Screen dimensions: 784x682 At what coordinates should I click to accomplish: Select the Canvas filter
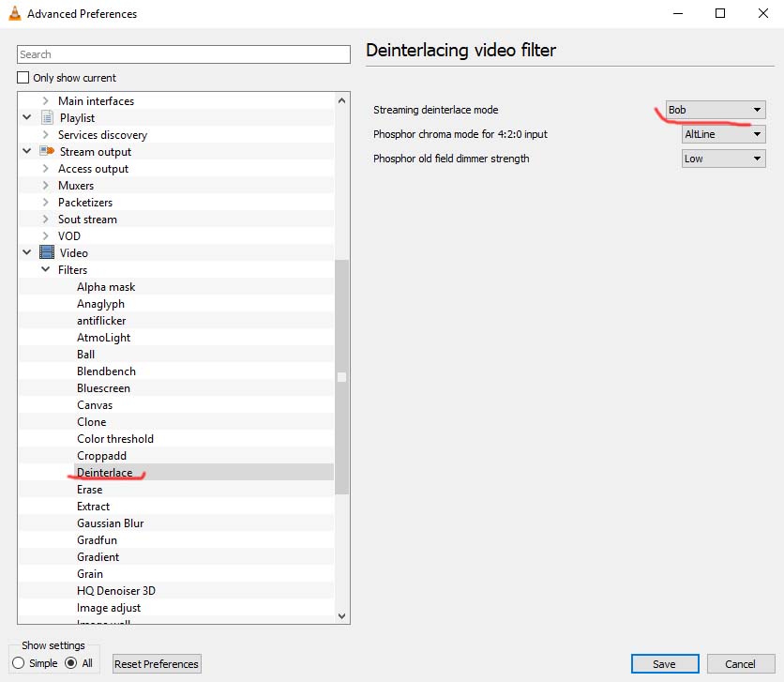pyautogui.click(x=95, y=405)
